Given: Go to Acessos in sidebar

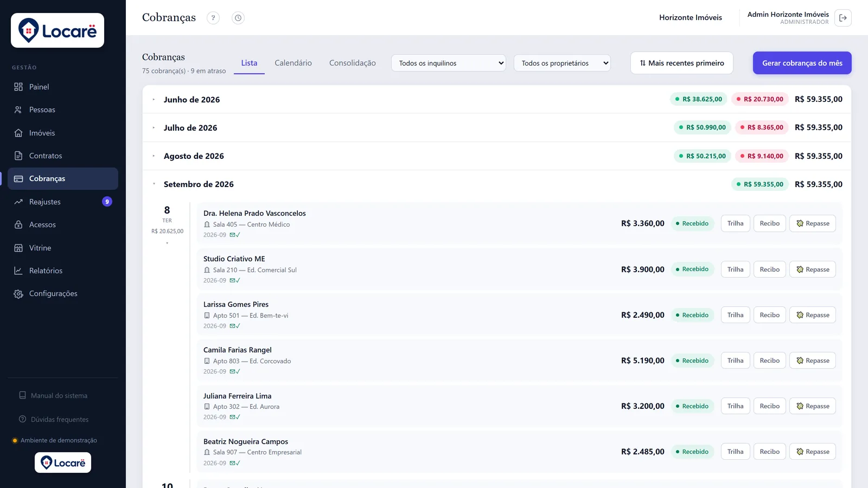Looking at the screenshot, I should coord(63,224).
